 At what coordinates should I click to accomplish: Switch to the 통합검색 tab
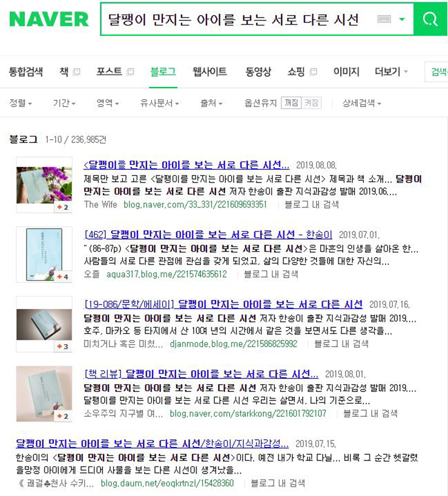25,72
